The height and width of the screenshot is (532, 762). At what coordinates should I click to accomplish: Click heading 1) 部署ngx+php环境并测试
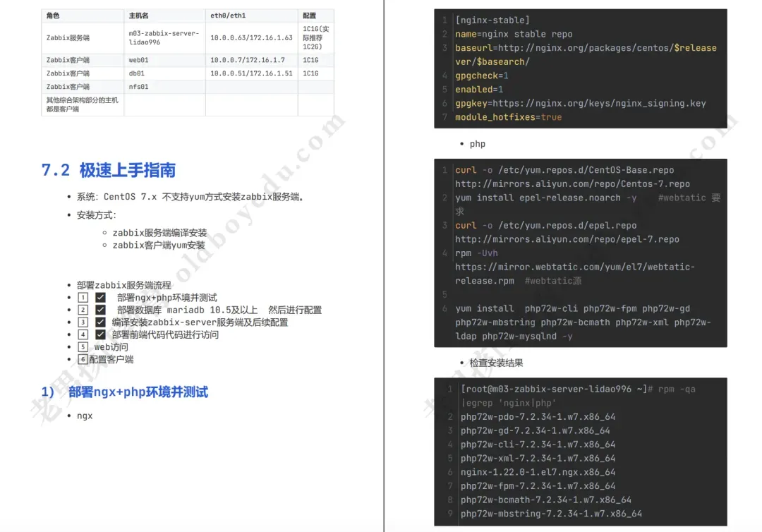tap(125, 392)
